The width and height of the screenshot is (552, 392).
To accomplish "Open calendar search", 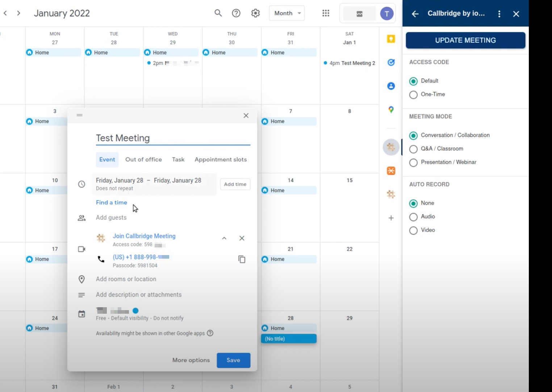I will pyautogui.click(x=218, y=13).
